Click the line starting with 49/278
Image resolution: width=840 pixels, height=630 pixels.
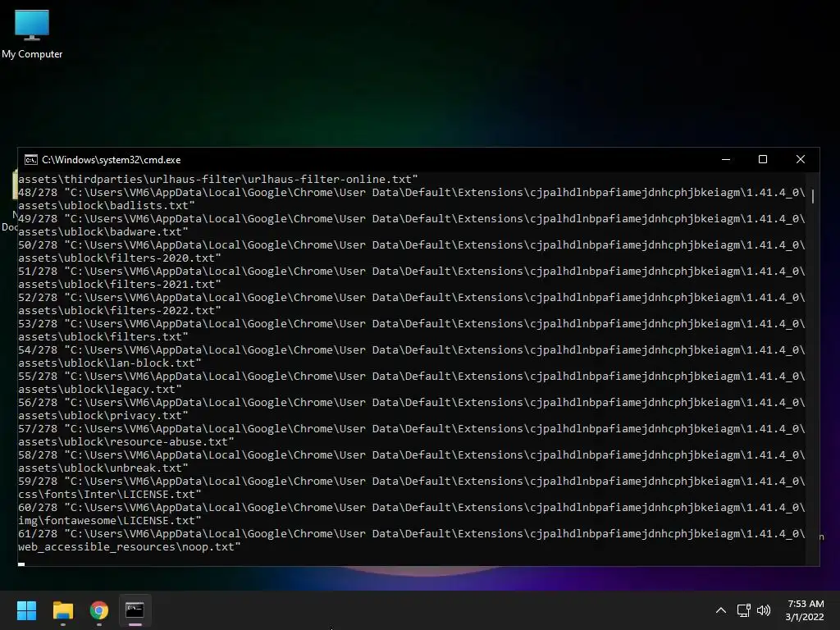click(x=412, y=218)
